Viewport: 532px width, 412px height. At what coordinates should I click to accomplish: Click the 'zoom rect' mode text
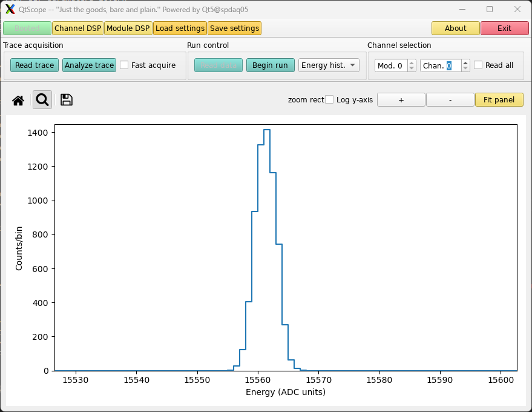click(x=306, y=100)
